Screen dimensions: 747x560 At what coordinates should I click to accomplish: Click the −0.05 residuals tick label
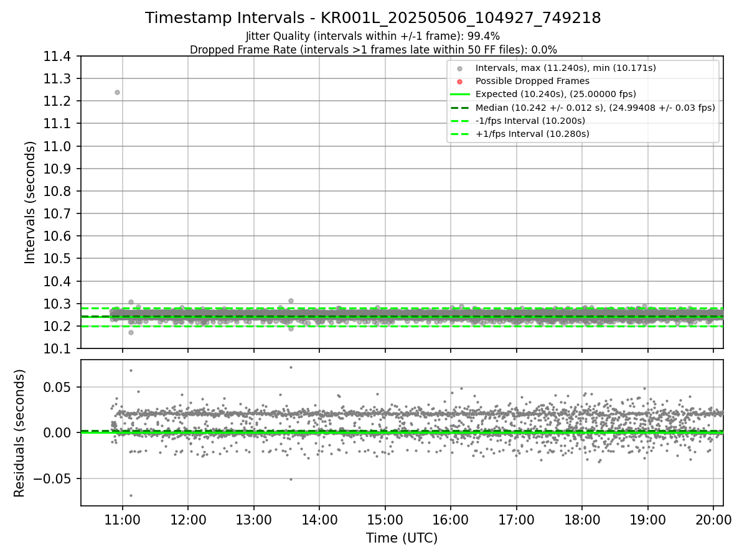pyautogui.click(x=53, y=478)
